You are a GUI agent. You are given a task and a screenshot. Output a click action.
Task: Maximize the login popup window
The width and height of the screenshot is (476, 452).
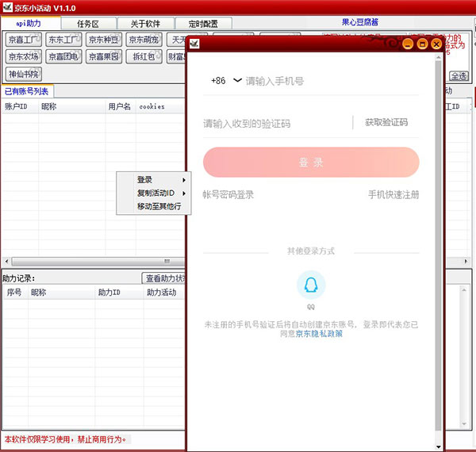tap(422, 44)
